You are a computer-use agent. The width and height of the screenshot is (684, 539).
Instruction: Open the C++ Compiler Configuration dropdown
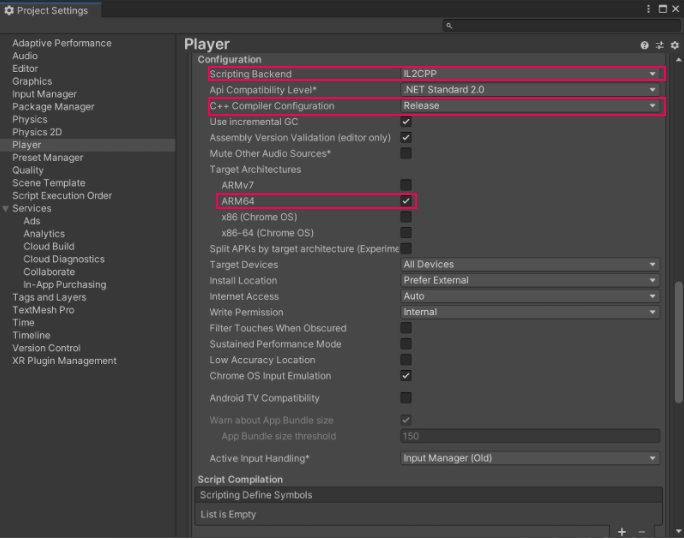(x=530, y=106)
